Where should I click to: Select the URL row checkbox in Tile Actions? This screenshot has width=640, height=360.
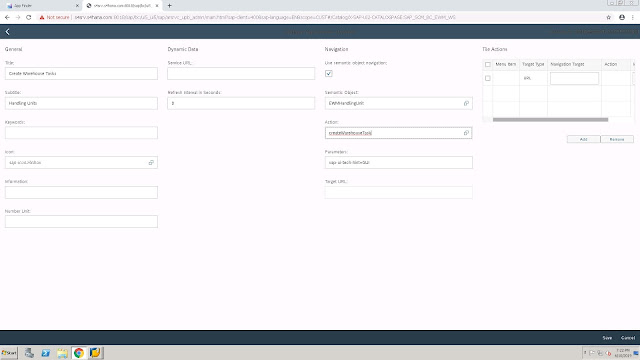pyautogui.click(x=487, y=78)
